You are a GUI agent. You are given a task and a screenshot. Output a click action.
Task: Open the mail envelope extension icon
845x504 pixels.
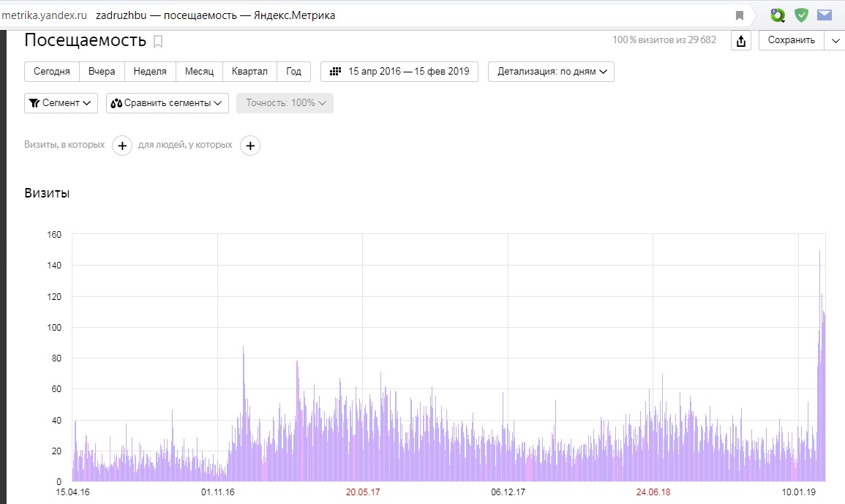coord(825,15)
